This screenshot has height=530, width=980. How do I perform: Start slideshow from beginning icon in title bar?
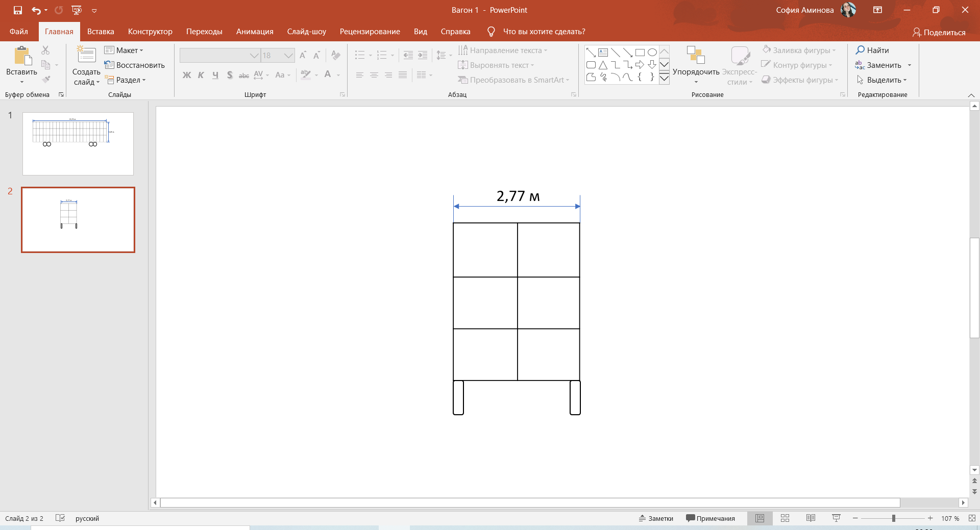[77, 10]
